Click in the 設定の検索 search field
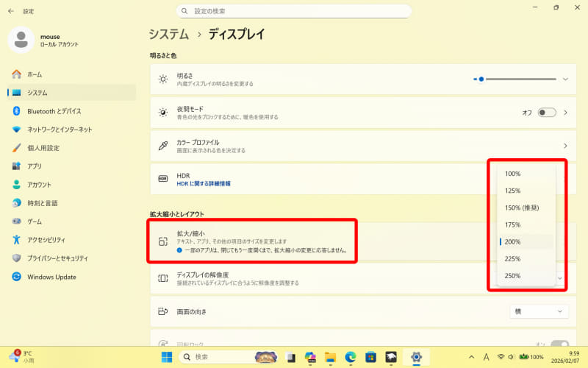 pyautogui.click(x=293, y=11)
